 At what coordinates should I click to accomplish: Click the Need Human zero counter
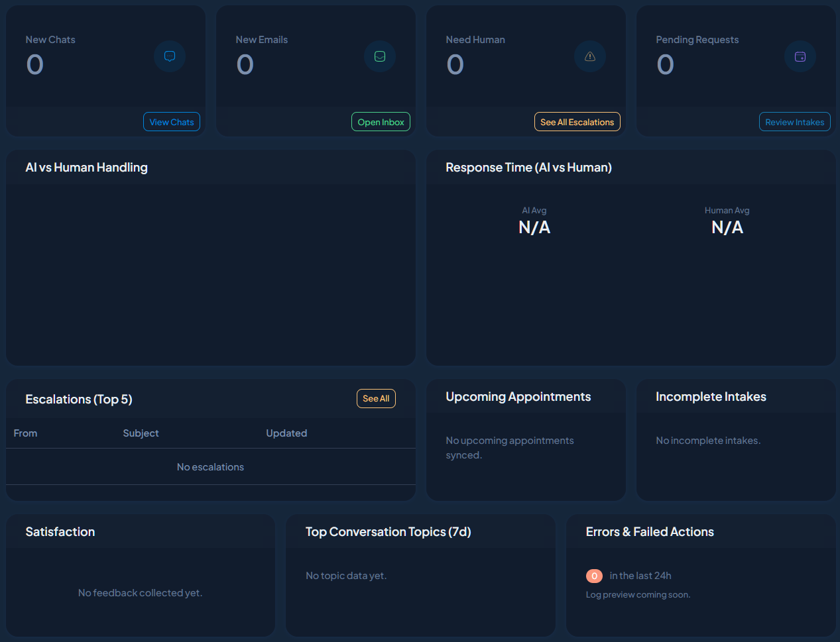[455, 64]
